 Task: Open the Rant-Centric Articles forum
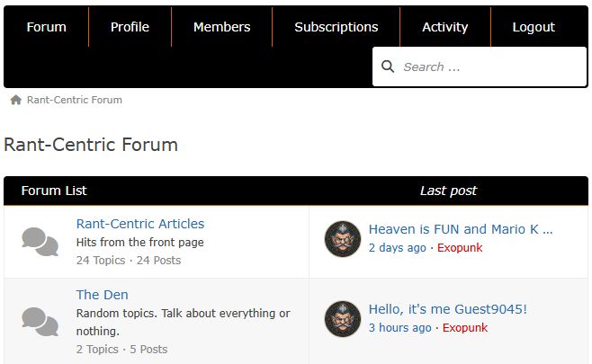(x=140, y=224)
